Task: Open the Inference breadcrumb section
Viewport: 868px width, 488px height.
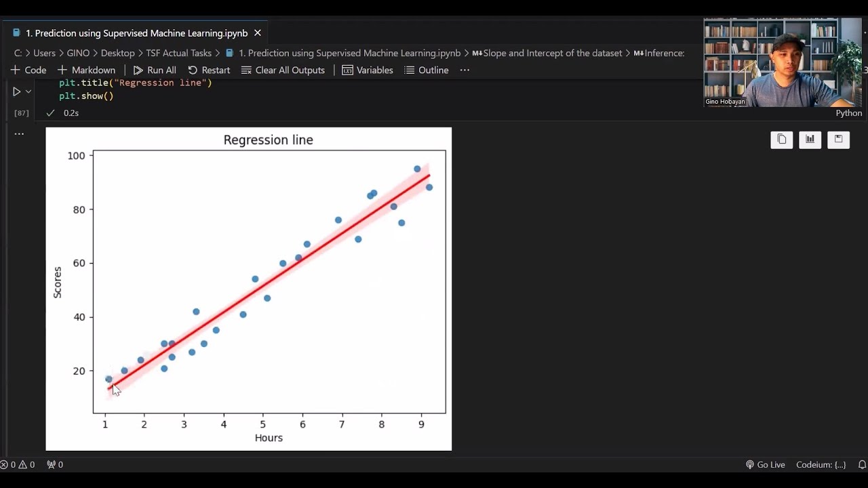Action: 659,53
